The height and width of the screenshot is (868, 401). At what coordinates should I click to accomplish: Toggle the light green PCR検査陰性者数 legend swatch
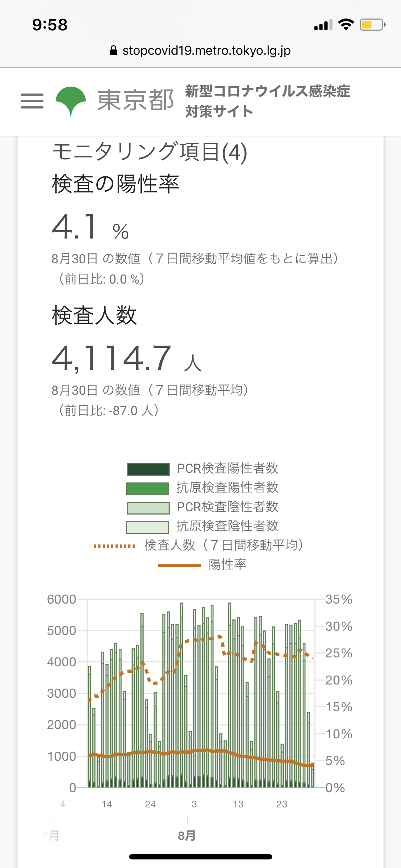(148, 508)
